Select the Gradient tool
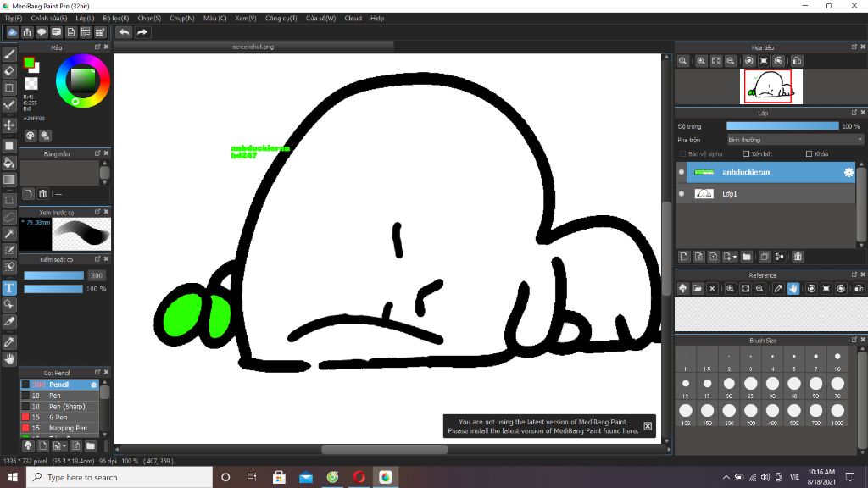Viewport: 868px width, 488px height. click(x=8, y=180)
